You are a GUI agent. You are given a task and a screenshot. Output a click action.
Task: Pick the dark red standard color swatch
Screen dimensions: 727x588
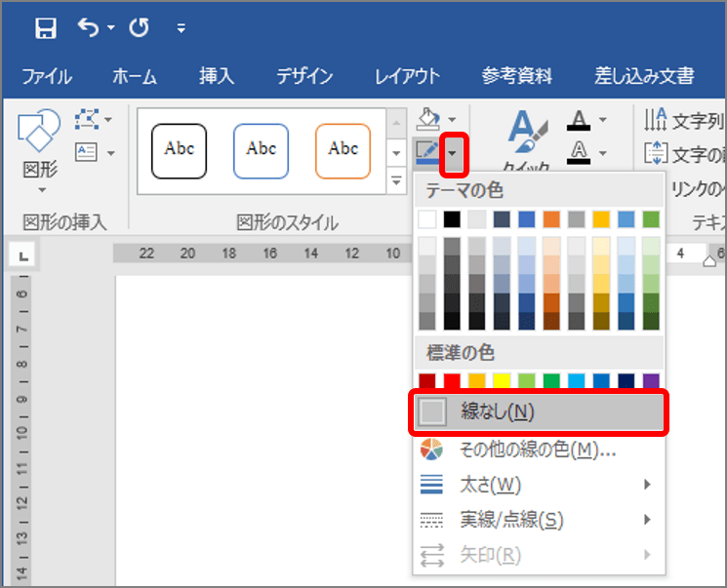pyautogui.click(x=427, y=381)
